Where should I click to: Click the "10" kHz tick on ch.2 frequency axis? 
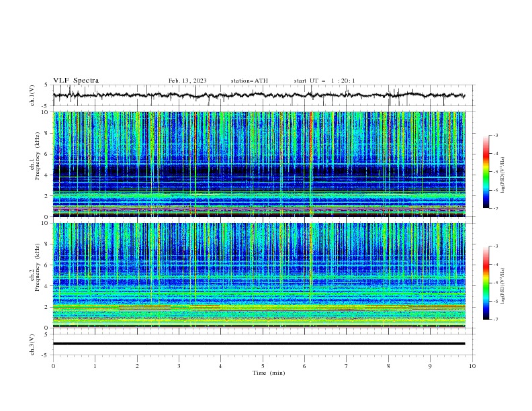click(45, 223)
